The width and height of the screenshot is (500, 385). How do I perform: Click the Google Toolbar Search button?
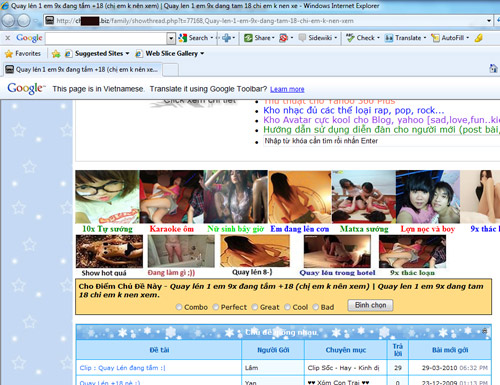pos(193,38)
